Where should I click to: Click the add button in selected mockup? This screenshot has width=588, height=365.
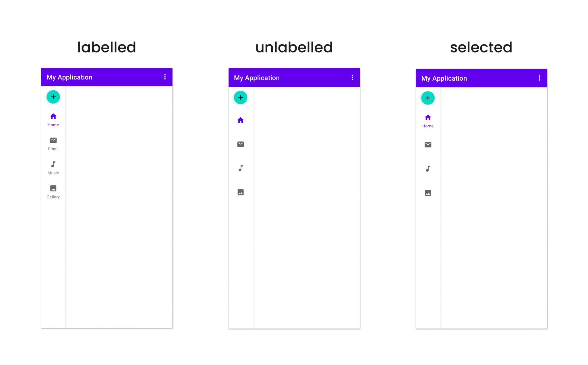click(x=428, y=98)
